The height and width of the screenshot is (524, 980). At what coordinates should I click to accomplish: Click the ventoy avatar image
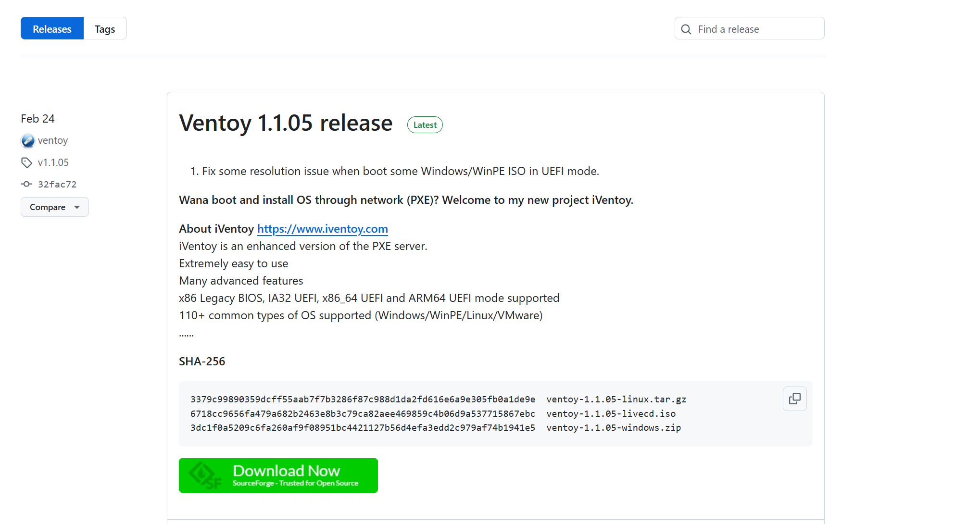28,141
